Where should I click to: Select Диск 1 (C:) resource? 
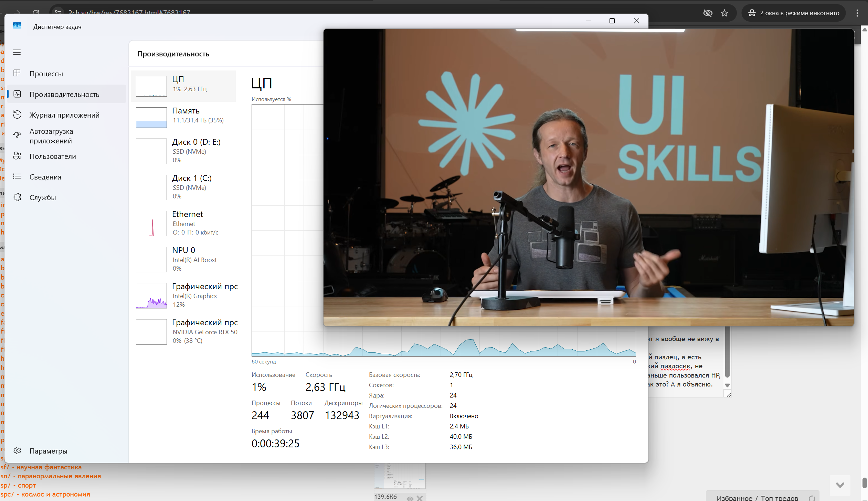(183, 187)
